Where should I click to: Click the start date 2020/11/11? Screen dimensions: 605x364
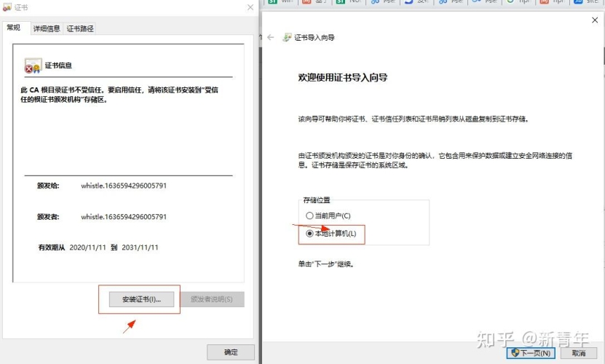[x=87, y=248]
